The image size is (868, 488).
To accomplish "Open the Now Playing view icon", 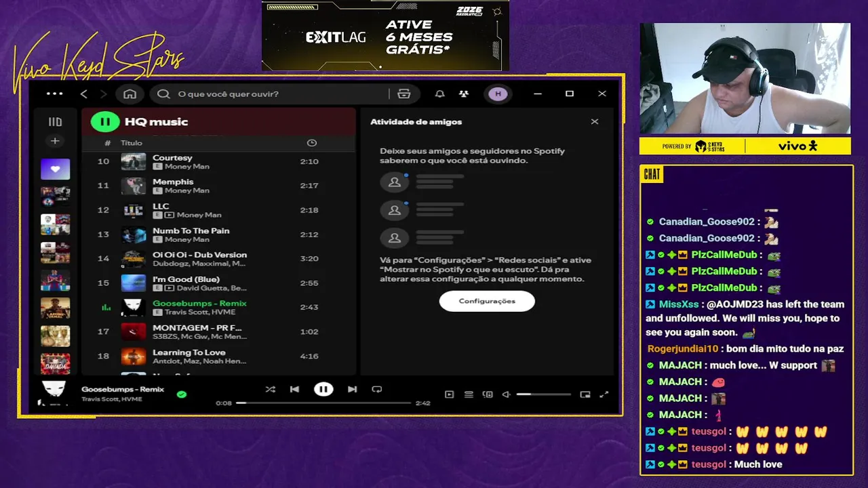I will [449, 394].
